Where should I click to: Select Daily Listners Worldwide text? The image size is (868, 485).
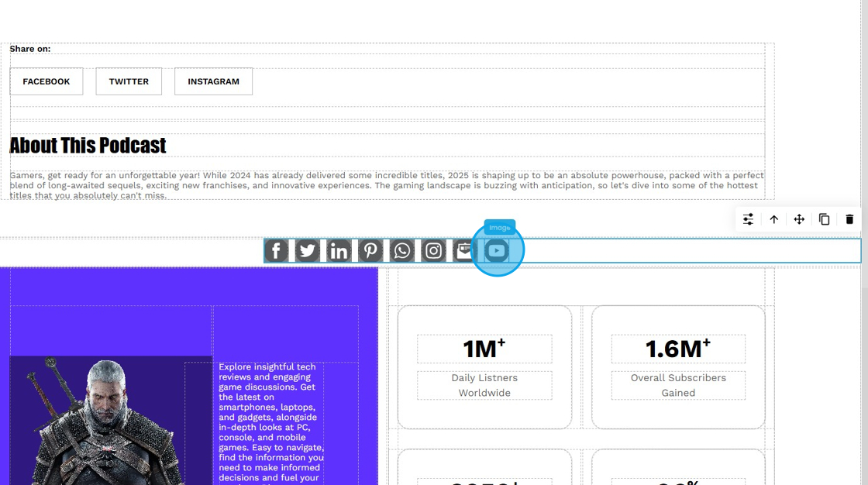point(484,385)
